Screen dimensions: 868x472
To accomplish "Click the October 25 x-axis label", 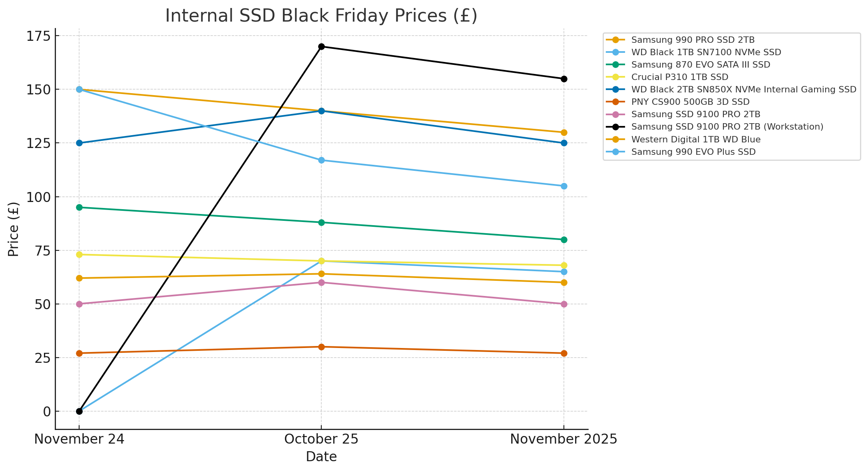I will [321, 439].
